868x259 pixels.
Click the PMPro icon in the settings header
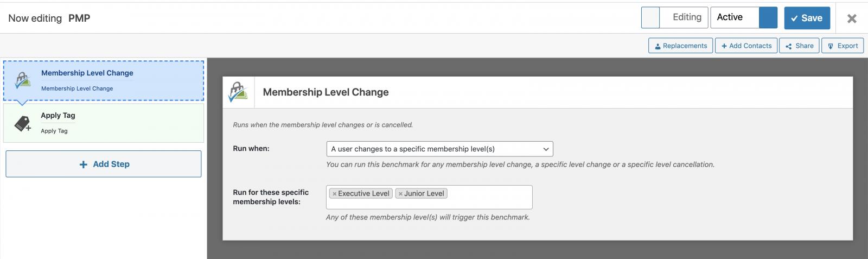[238, 92]
